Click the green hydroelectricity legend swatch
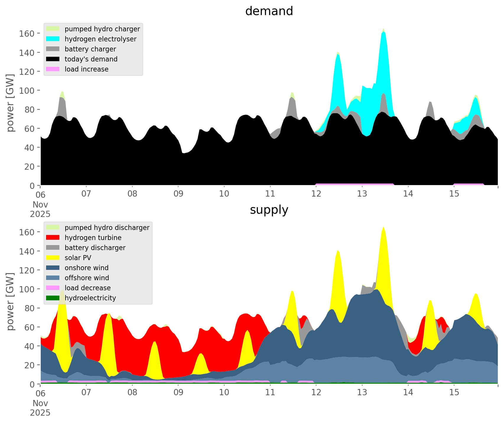Screen dimensions: 504x423 (53, 298)
